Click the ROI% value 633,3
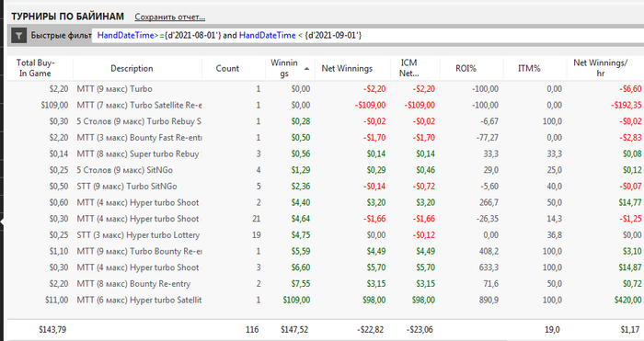The height and width of the screenshot is (341, 644). pyautogui.click(x=489, y=267)
